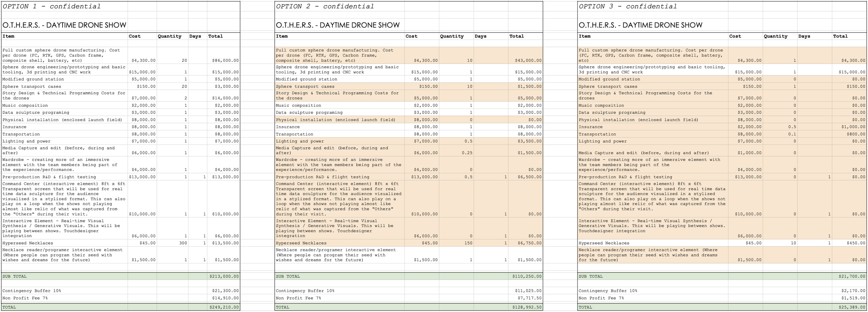Click the $14,910.00 non profit fee in Option 1
The height and width of the screenshot is (312, 868).
tap(225, 298)
